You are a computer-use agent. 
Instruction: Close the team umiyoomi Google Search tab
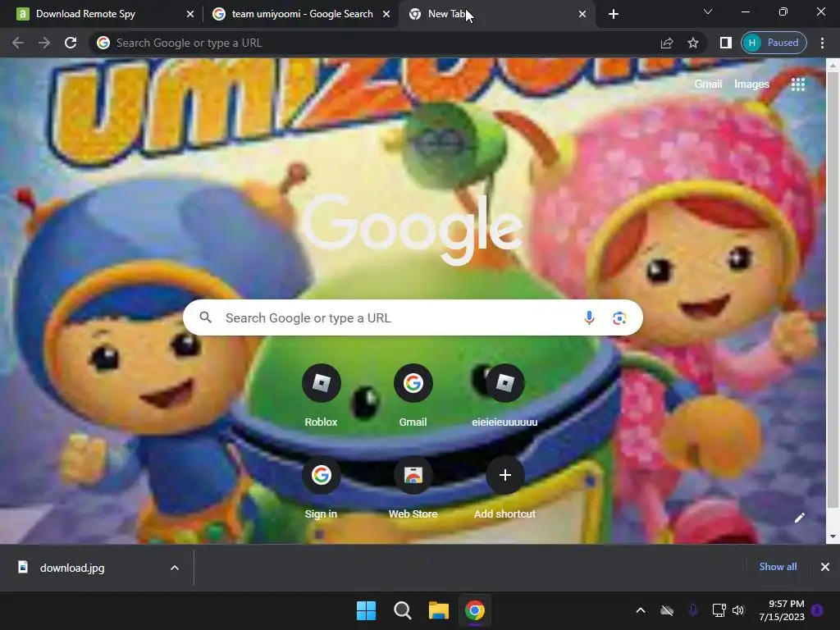386,15
